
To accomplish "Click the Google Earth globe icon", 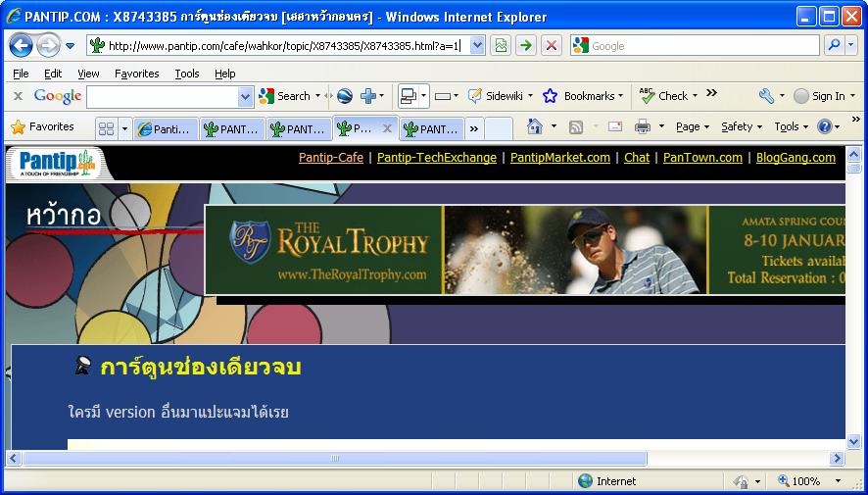I will coord(344,96).
